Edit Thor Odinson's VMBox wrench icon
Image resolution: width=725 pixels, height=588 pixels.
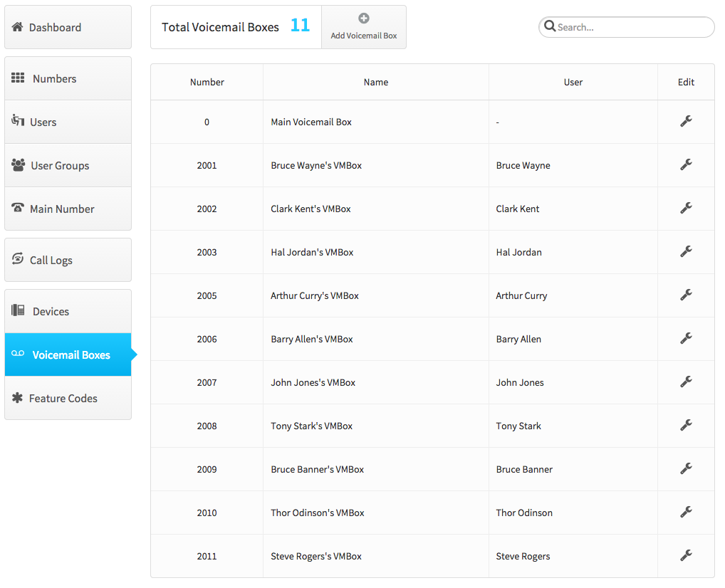coord(686,513)
